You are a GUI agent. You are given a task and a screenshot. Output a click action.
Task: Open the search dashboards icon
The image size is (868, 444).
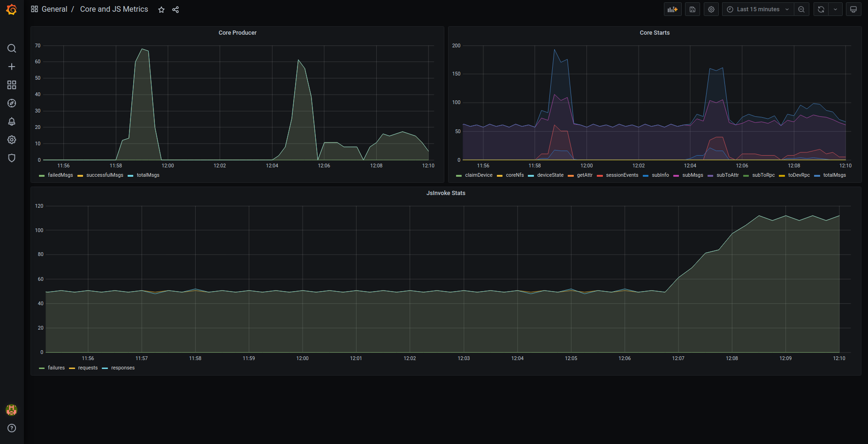pos(12,48)
